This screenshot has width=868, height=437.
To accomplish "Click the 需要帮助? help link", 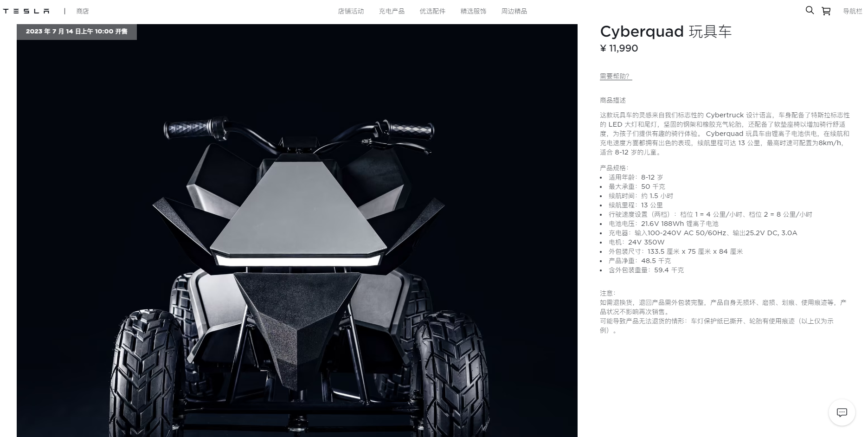I will click(x=616, y=77).
